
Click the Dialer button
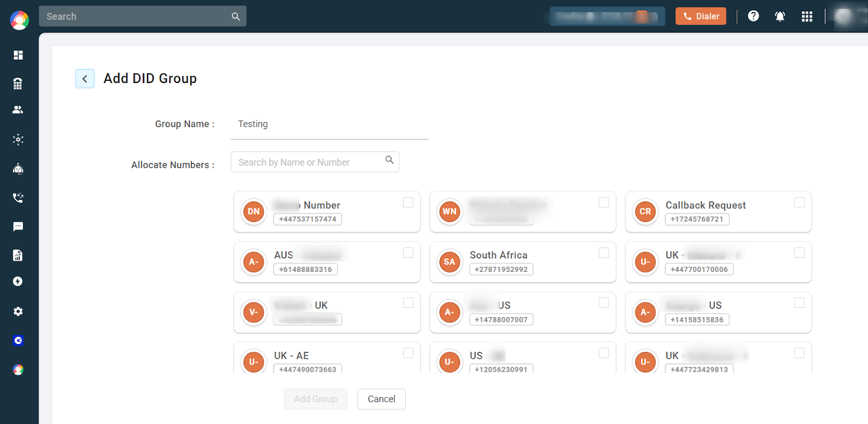[x=701, y=16]
